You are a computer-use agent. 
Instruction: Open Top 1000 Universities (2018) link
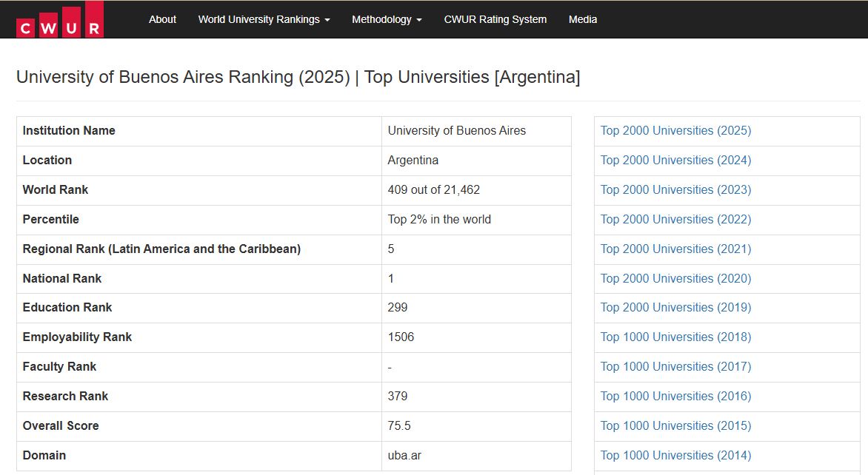pyautogui.click(x=675, y=337)
